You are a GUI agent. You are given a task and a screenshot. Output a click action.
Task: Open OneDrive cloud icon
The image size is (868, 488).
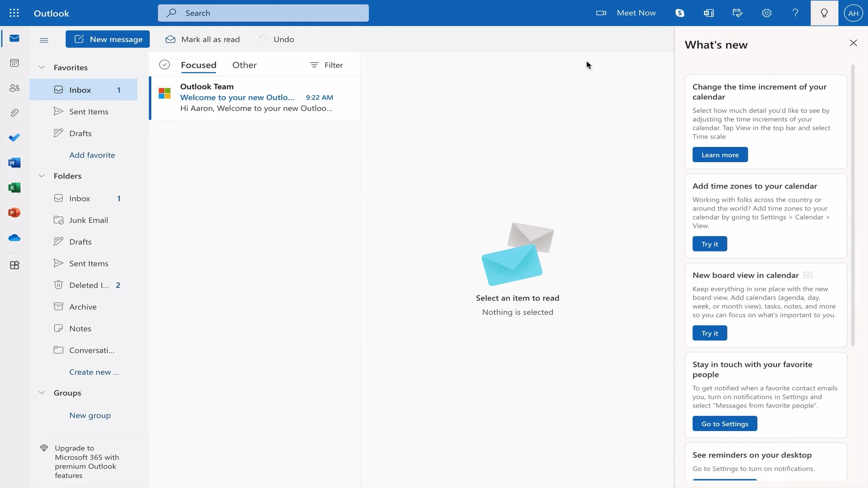tap(14, 238)
